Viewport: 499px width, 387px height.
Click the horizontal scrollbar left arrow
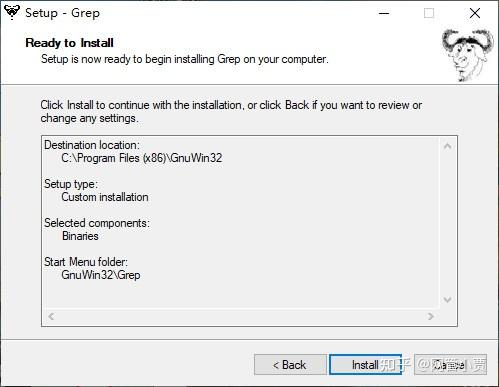[51, 316]
